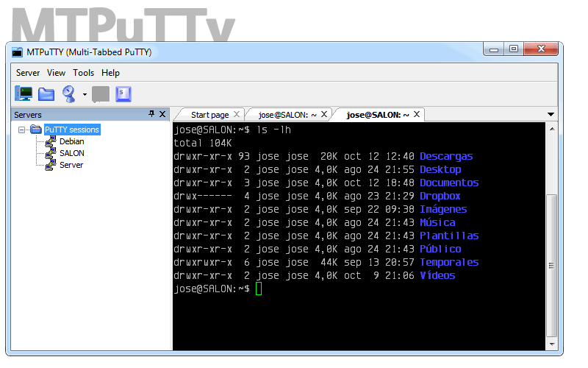Screen dimensions: 588x368
Task: Click the PuTTY satellite-dish toolbar icon
Action: pyautogui.click(x=69, y=94)
